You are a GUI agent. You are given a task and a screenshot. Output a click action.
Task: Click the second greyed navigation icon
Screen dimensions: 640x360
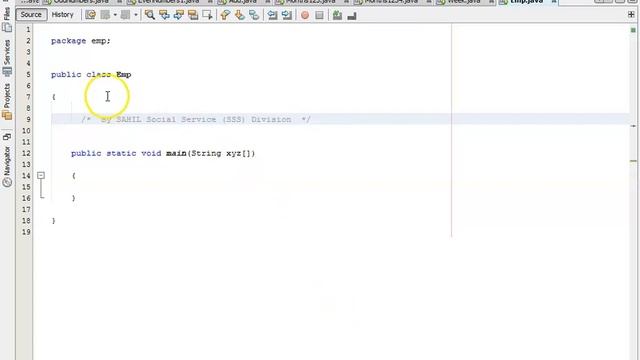[x=126, y=15]
